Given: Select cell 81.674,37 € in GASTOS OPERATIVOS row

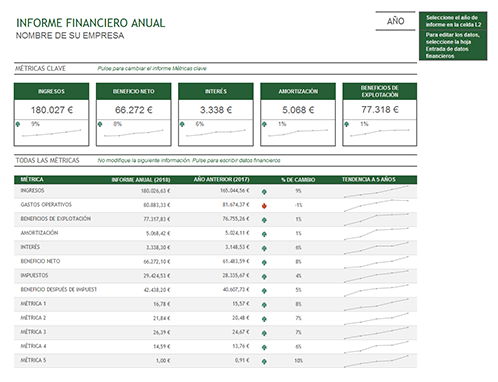Looking at the screenshot, I should coord(236,205).
